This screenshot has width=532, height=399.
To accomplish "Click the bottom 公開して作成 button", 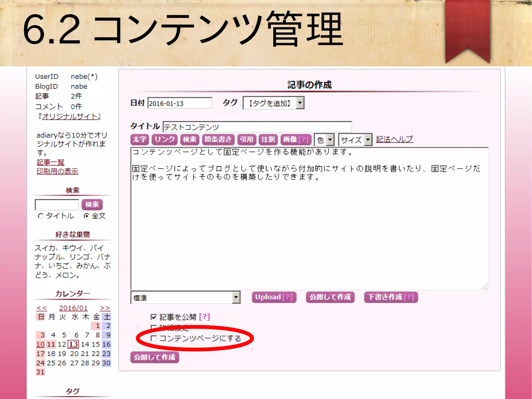I will click(x=155, y=357).
